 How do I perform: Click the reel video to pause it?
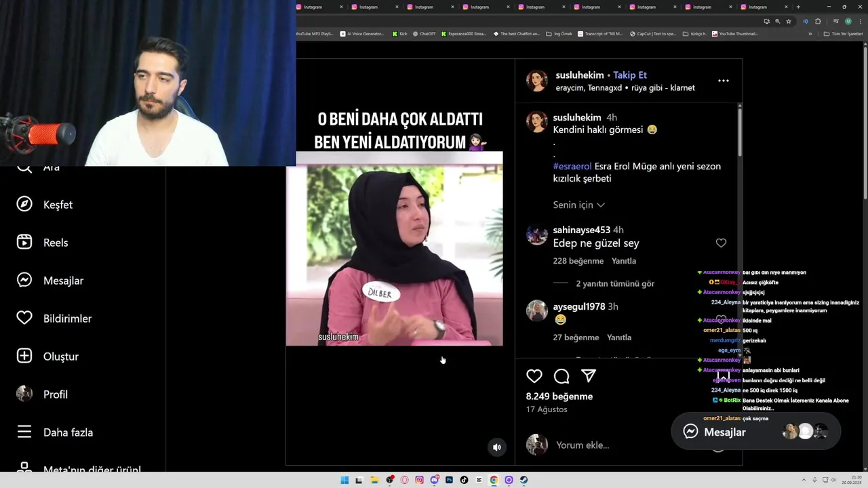[x=394, y=249]
